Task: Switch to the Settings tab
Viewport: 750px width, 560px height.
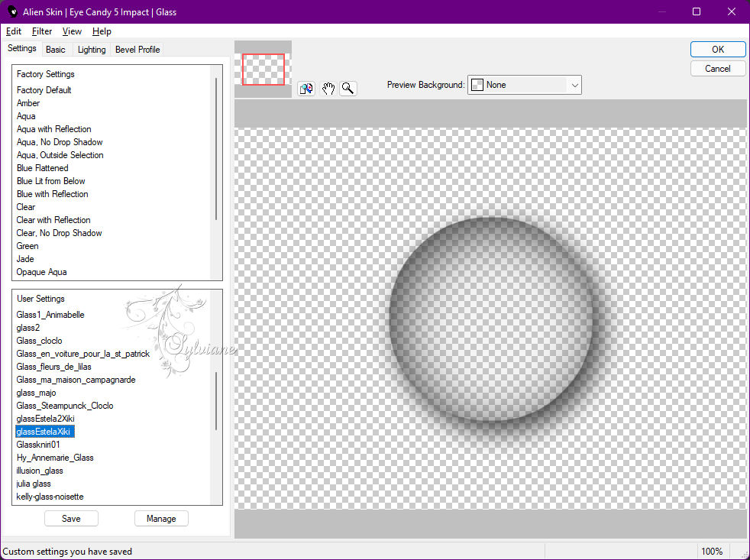Action: (22, 48)
